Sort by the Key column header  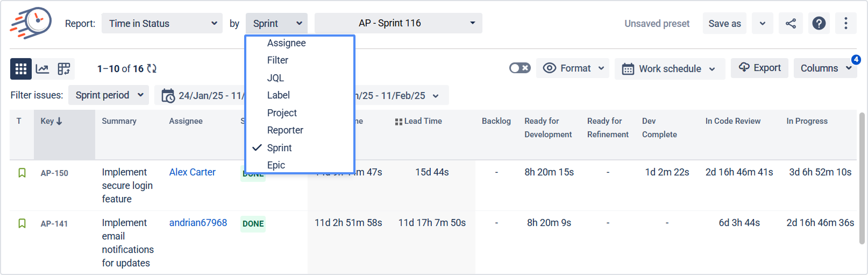(x=51, y=121)
